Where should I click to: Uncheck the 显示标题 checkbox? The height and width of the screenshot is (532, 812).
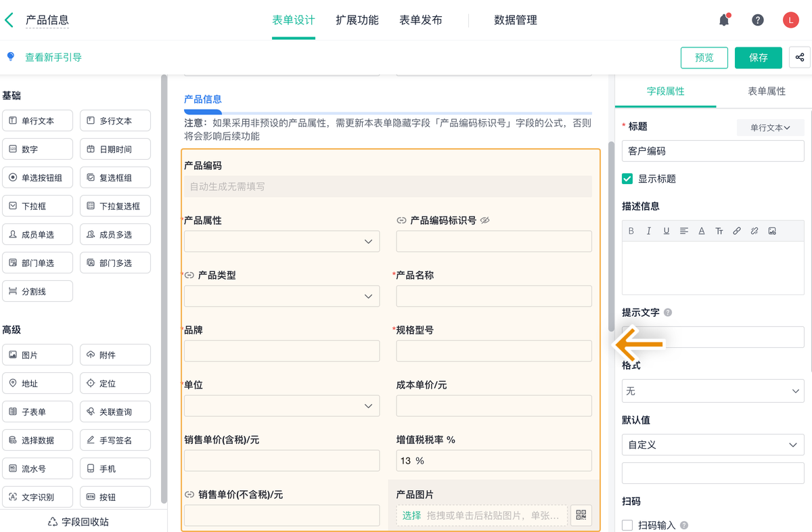pos(627,179)
